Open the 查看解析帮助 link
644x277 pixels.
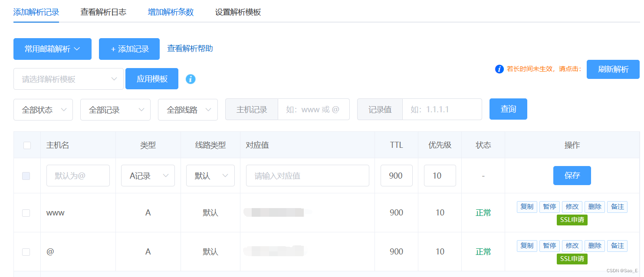(190, 49)
